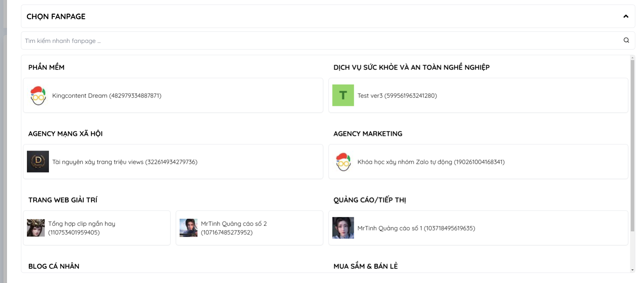This screenshot has width=644, height=283.
Task: Click the search magnifier icon
Action: click(x=626, y=41)
